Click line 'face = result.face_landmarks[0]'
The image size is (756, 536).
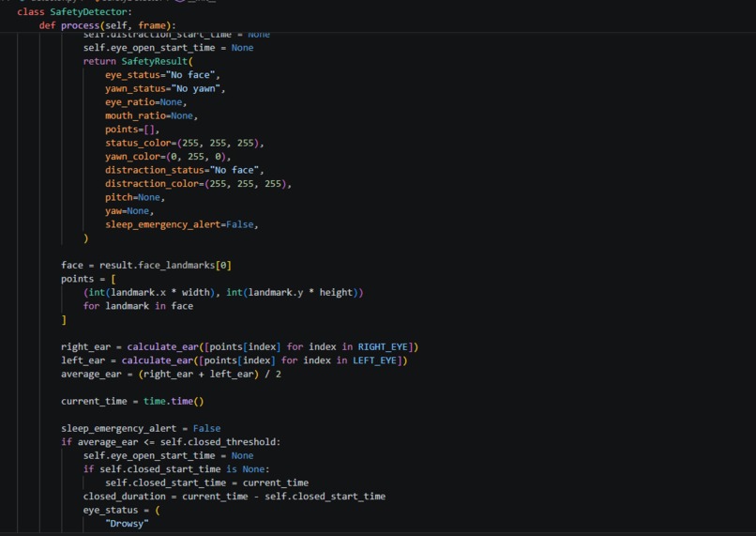(146, 265)
